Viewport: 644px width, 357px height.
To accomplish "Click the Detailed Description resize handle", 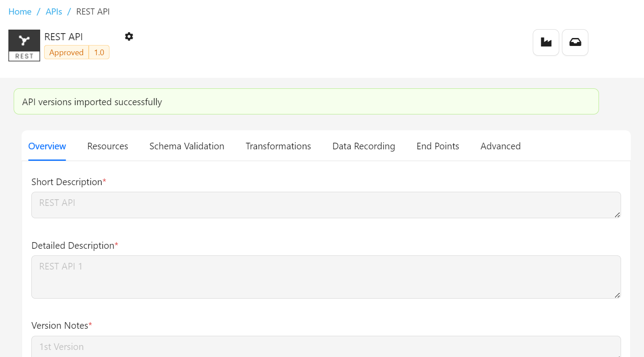I will [x=617, y=295].
